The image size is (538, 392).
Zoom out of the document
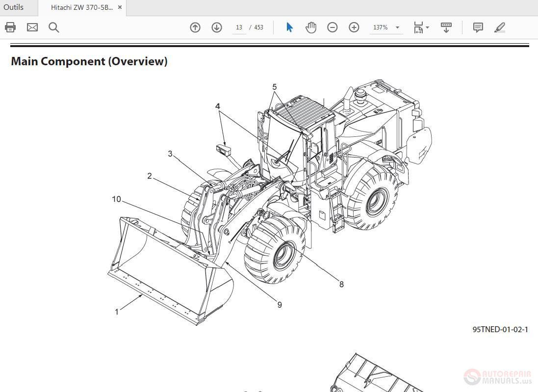[x=332, y=27]
